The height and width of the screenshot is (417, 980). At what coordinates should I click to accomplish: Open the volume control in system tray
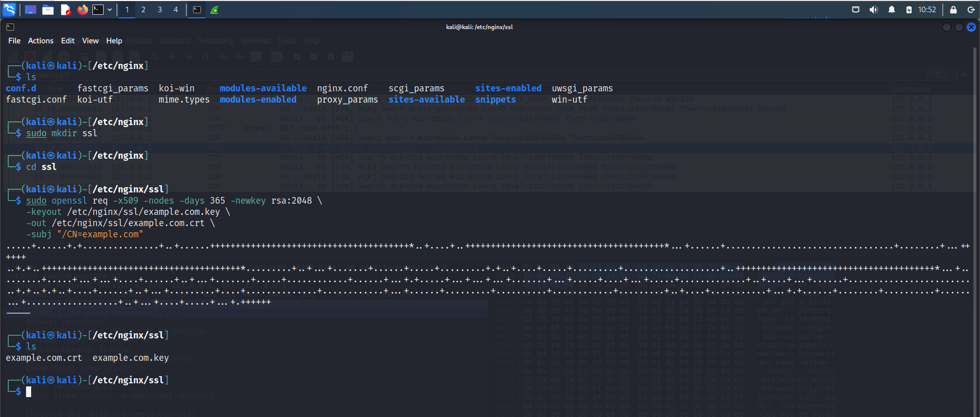[x=874, y=10]
